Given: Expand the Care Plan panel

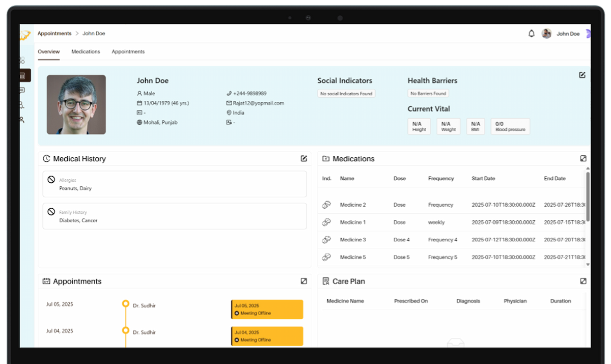Looking at the screenshot, I should pyautogui.click(x=583, y=281).
